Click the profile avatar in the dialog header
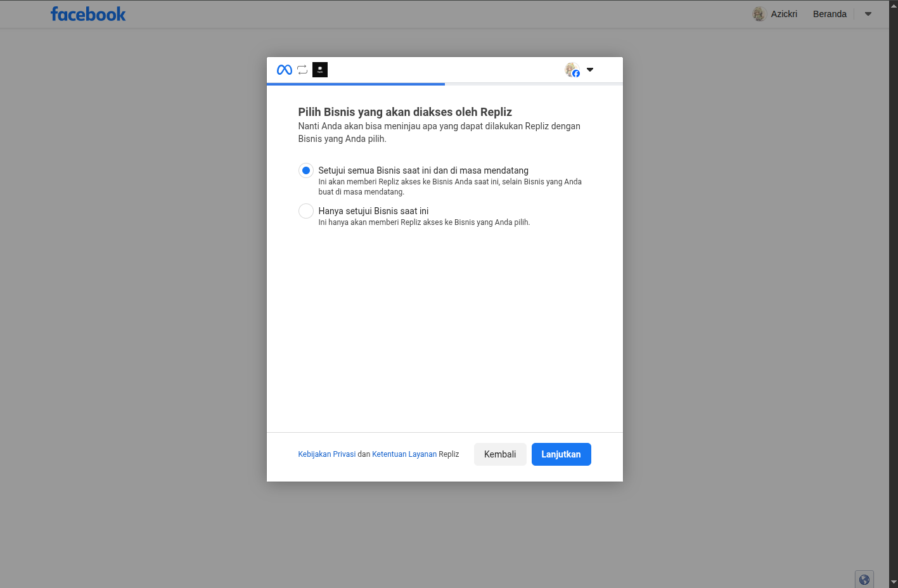Image resolution: width=898 pixels, height=588 pixels. (x=572, y=70)
